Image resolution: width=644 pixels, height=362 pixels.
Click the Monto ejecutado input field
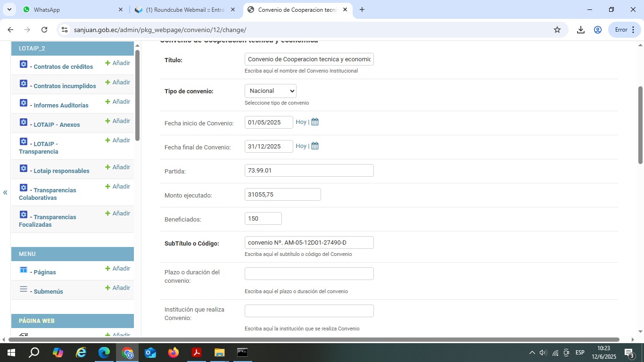(283, 195)
